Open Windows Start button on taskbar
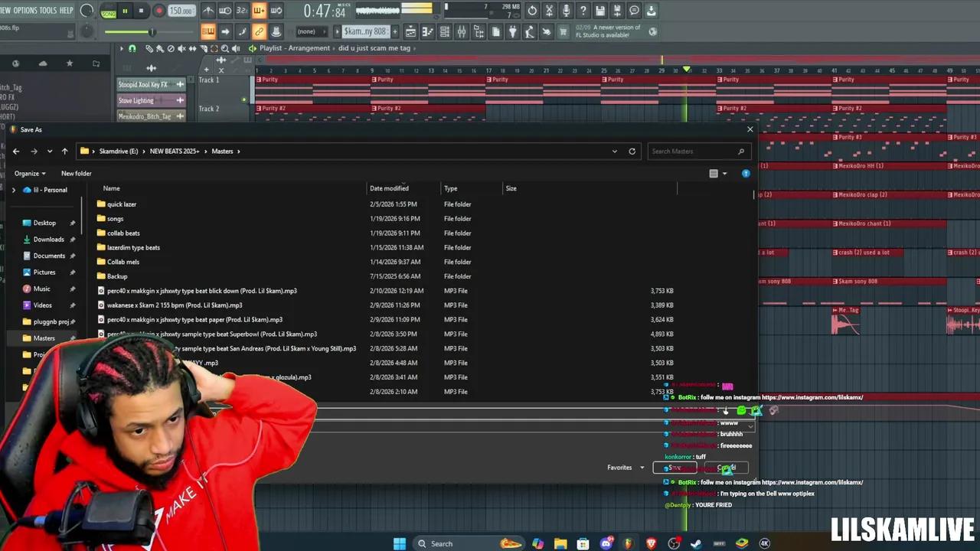Viewport: 980px width, 551px height. pos(399,543)
